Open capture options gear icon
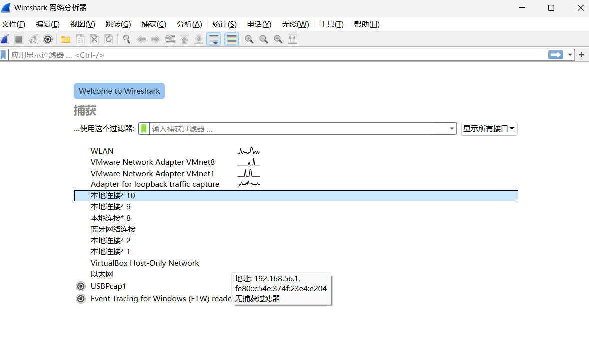The image size is (589, 364). [48, 39]
